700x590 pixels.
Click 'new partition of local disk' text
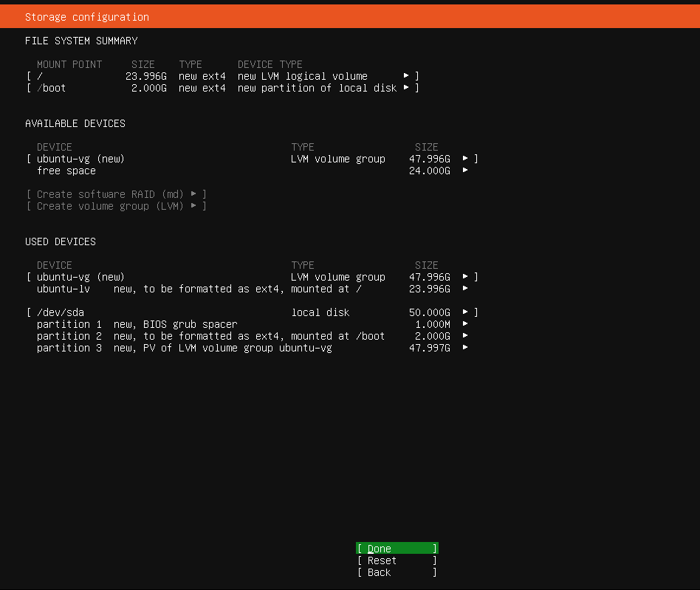click(317, 88)
